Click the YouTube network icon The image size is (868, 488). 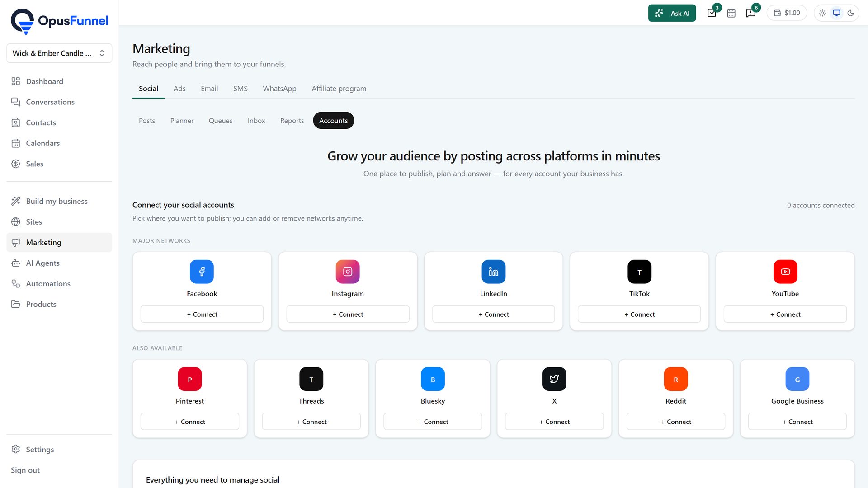click(785, 272)
